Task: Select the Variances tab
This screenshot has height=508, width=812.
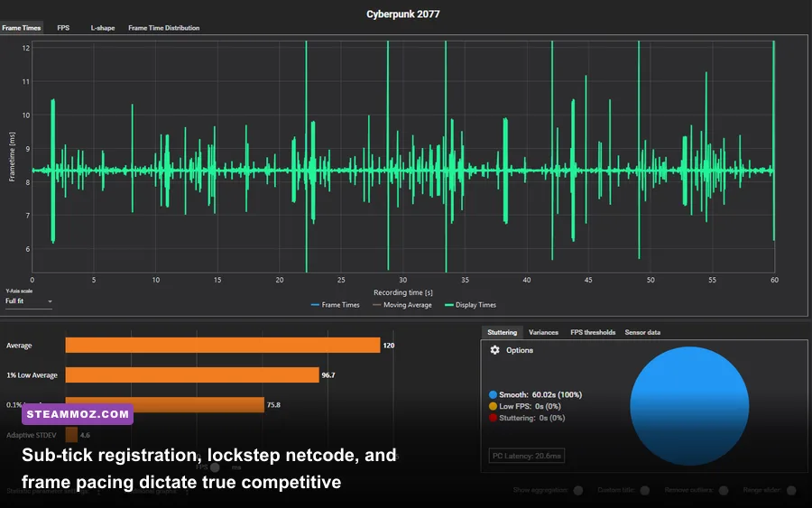Action: [543, 332]
